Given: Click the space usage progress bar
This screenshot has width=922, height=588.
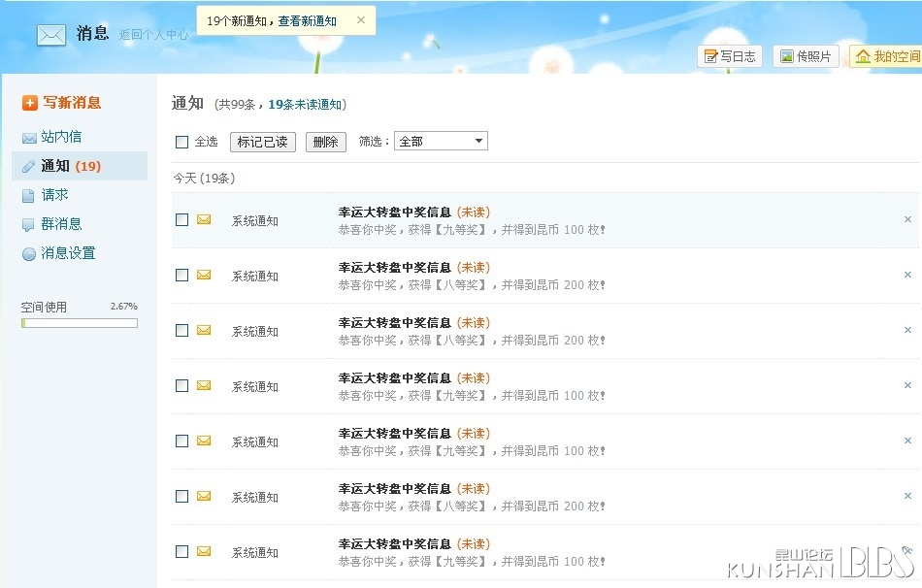Looking at the screenshot, I should coord(80,323).
